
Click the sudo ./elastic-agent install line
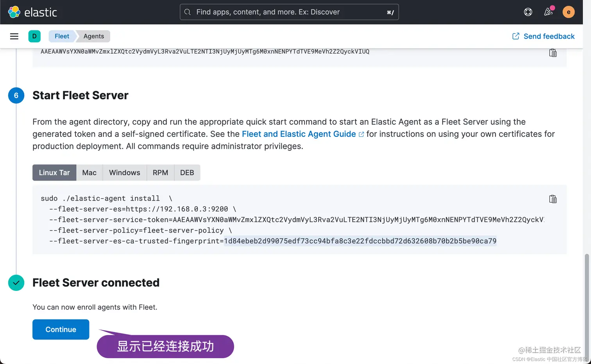(x=106, y=199)
